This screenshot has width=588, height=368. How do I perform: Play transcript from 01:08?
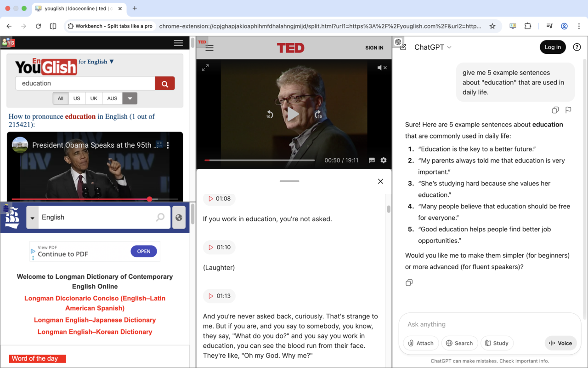point(220,199)
